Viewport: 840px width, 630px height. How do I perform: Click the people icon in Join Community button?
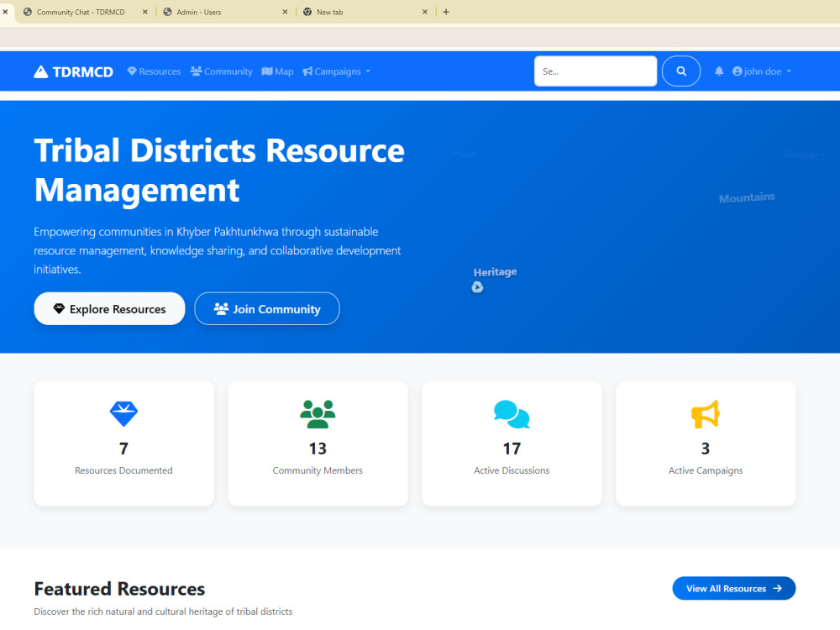click(x=221, y=308)
